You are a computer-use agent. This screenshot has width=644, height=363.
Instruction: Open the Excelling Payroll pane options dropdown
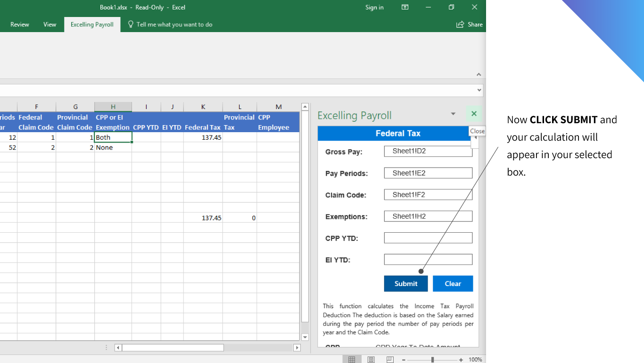tap(453, 114)
